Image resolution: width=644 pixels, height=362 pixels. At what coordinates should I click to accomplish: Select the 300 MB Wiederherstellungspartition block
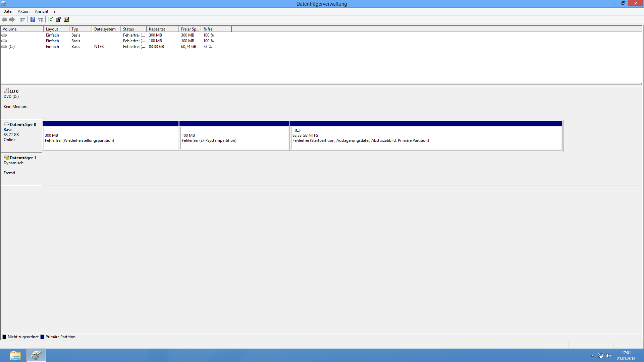point(111,138)
